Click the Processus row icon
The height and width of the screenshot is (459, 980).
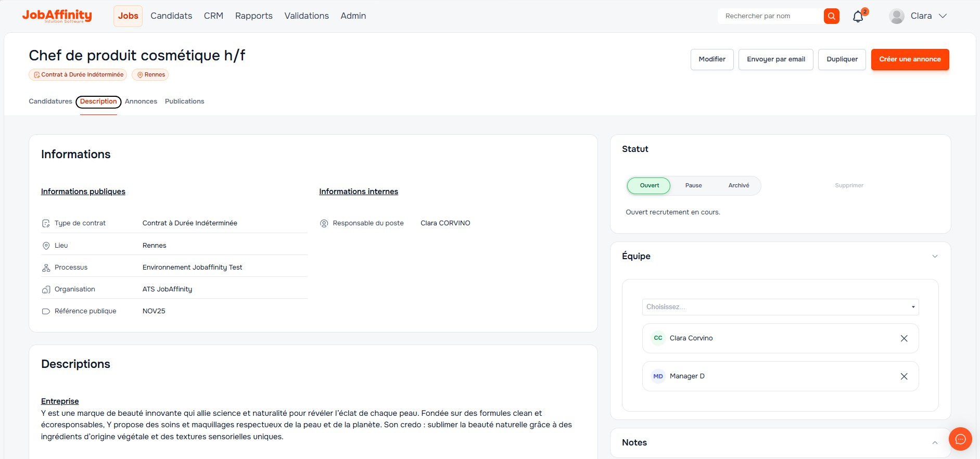point(46,267)
